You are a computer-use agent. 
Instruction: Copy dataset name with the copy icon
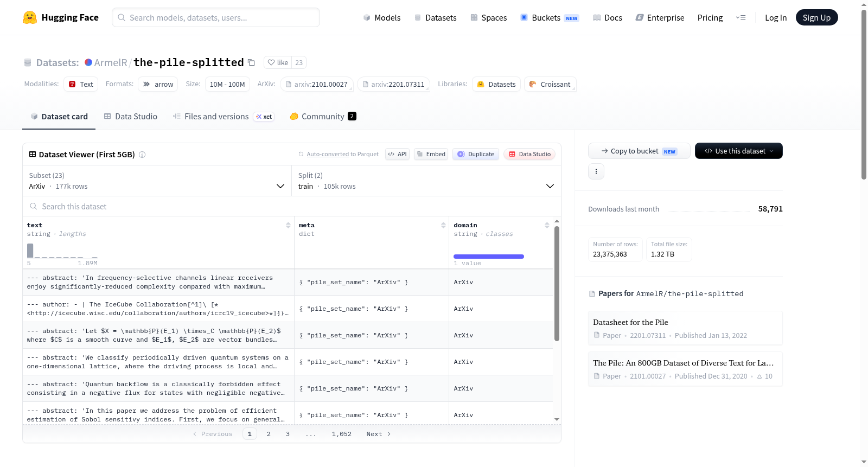click(251, 62)
